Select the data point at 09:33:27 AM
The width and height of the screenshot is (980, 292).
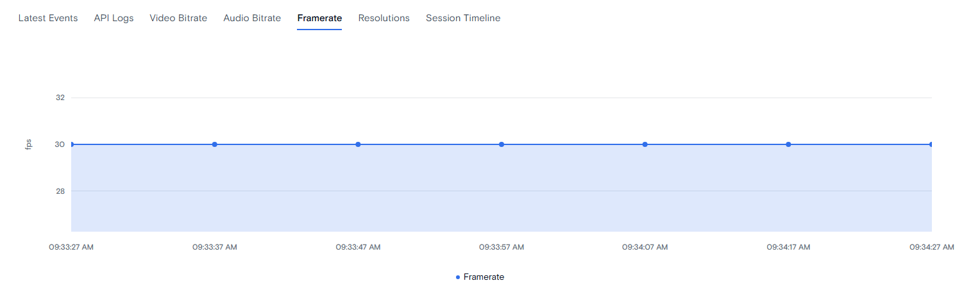[x=72, y=144]
